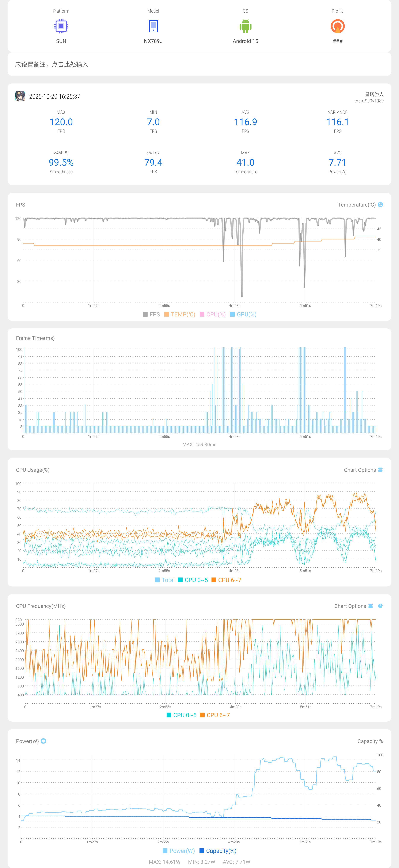The height and width of the screenshot is (868, 399).
Task: Click the 5% Low value 79.4
Action: (x=153, y=162)
